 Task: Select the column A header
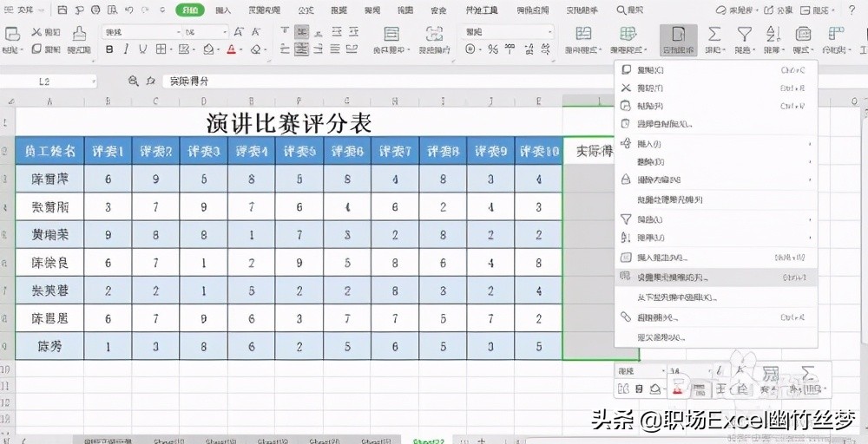[49, 101]
